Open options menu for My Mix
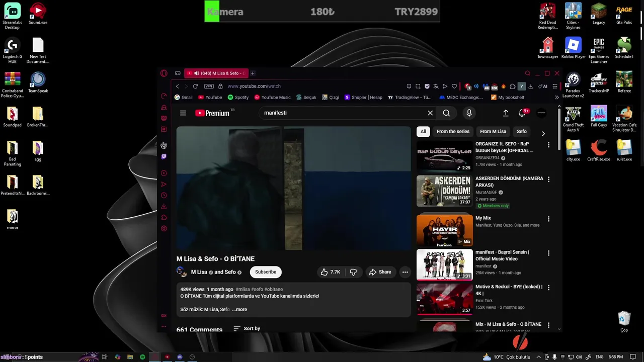This screenshot has width=644, height=362. coord(548,219)
